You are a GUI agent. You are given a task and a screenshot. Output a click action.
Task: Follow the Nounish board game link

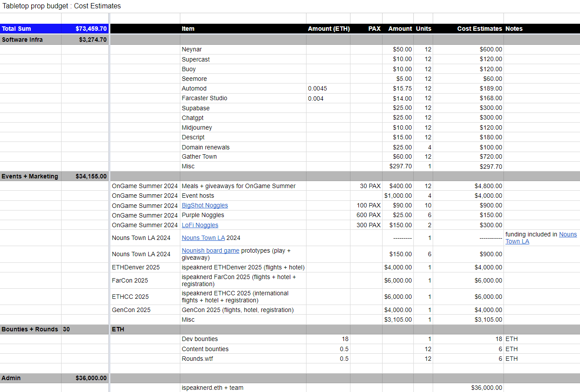pyautogui.click(x=211, y=250)
